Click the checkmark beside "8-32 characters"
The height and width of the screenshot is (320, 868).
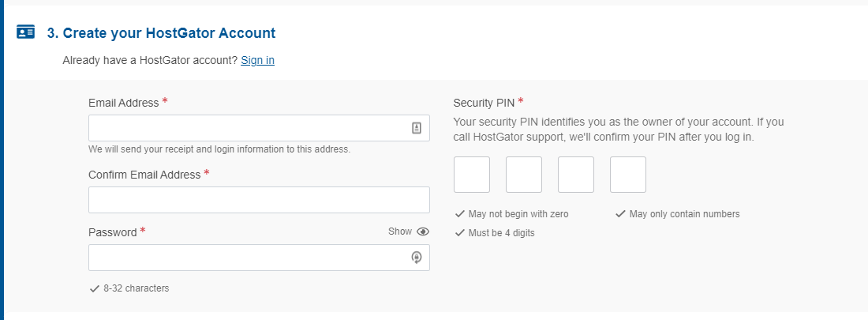[x=94, y=288]
